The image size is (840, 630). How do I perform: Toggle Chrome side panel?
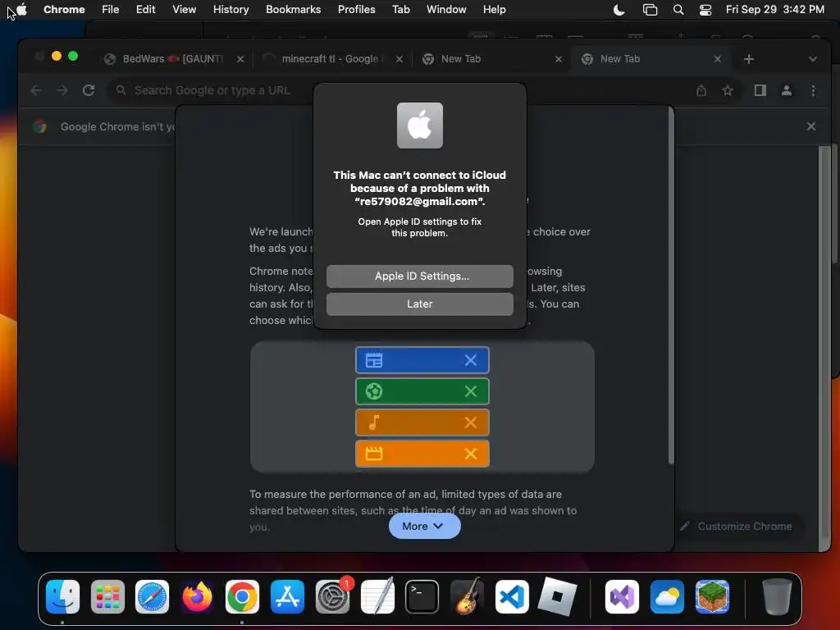[x=760, y=90]
